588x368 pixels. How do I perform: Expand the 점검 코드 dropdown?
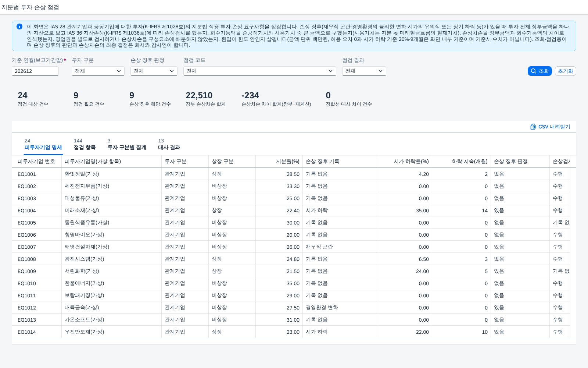[260, 71]
